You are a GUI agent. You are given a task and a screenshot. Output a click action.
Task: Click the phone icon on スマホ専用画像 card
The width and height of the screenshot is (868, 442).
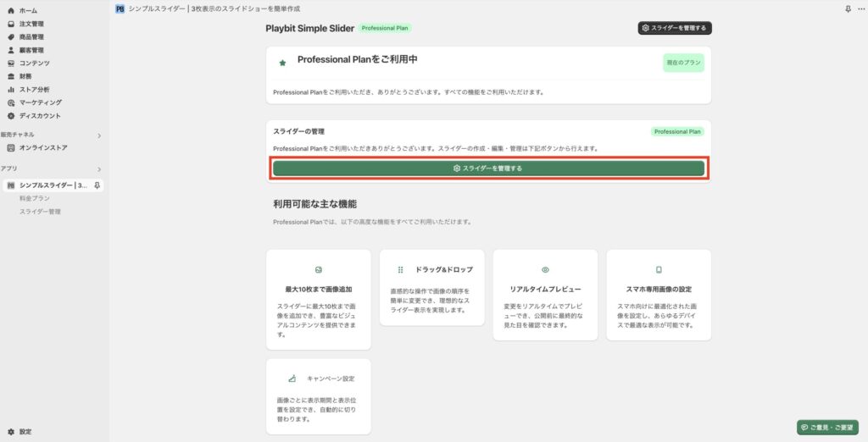click(659, 270)
